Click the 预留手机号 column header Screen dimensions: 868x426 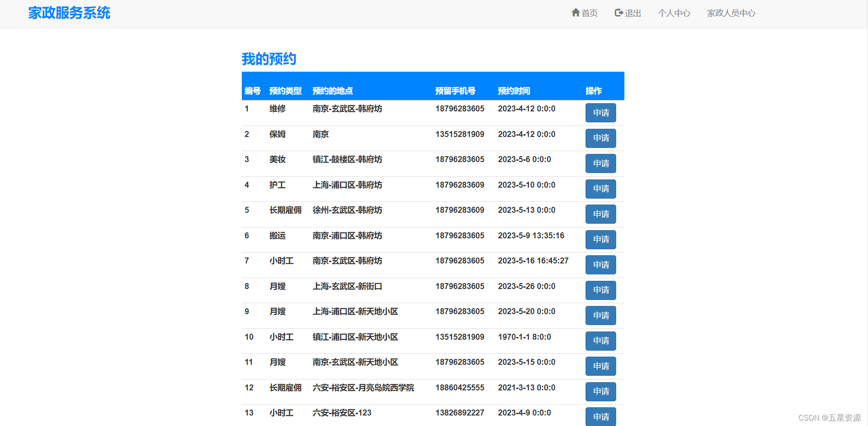click(x=455, y=91)
